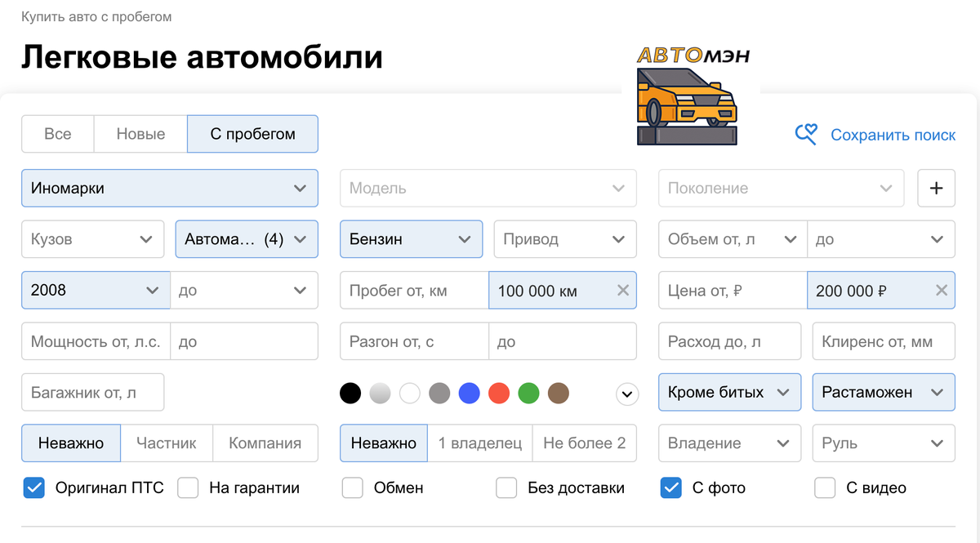Uncheck the Оригинал ПТС checkbox

34,487
